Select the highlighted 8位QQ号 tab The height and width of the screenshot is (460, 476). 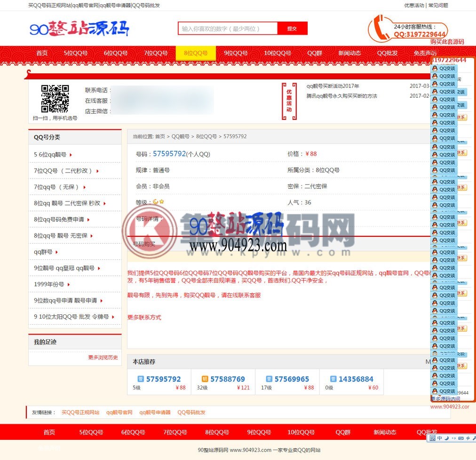click(196, 53)
